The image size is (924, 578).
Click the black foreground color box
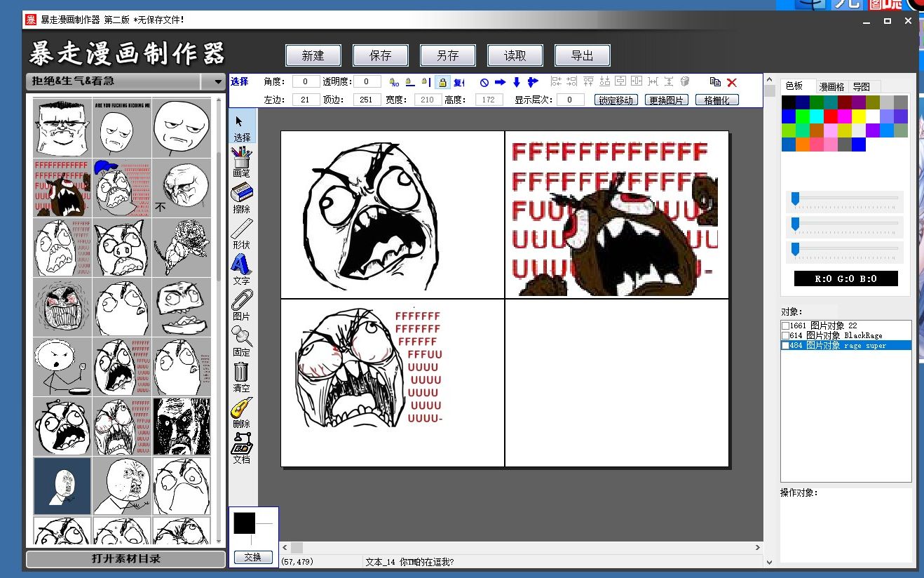coord(245,523)
